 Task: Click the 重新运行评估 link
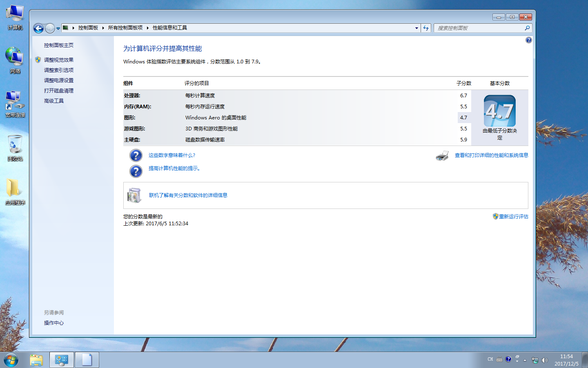(x=513, y=217)
